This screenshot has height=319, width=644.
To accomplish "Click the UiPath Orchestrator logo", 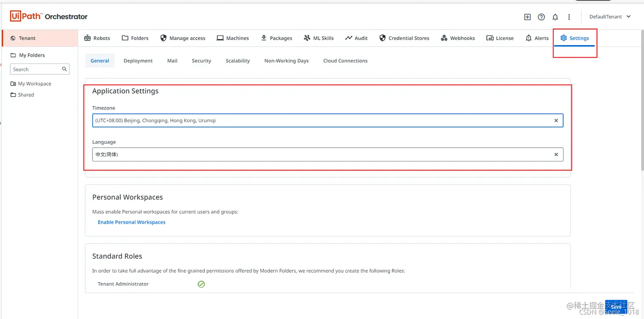I will point(49,16).
